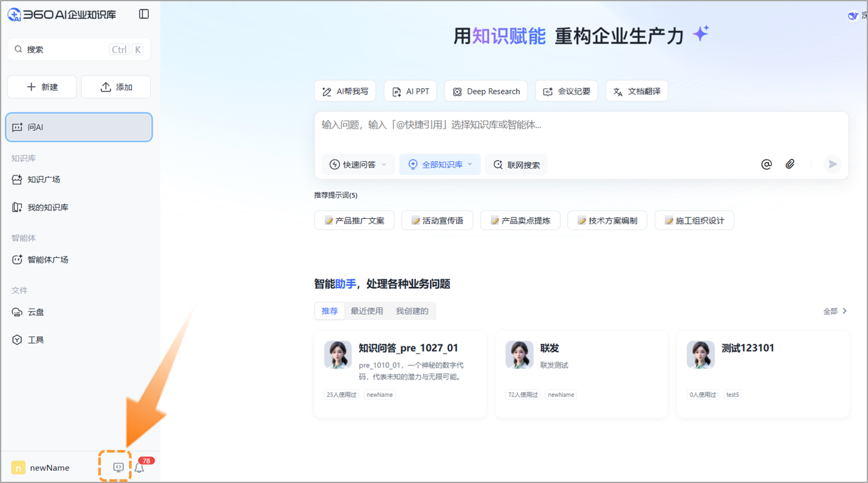The width and height of the screenshot is (868, 483).
Task: Collapse the sidebar with the panel icon
Action: coord(143,13)
